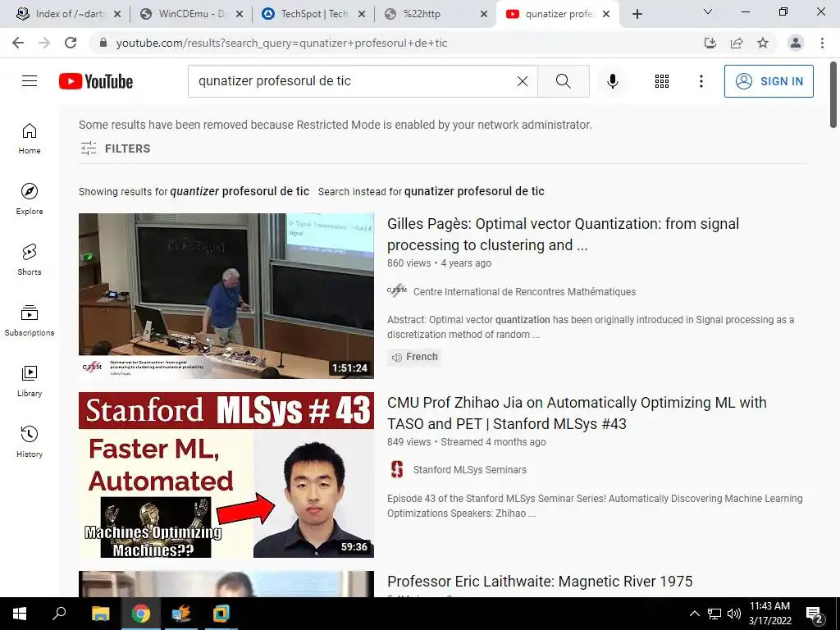
Task: Open a new browser tab
Action: (637, 14)
